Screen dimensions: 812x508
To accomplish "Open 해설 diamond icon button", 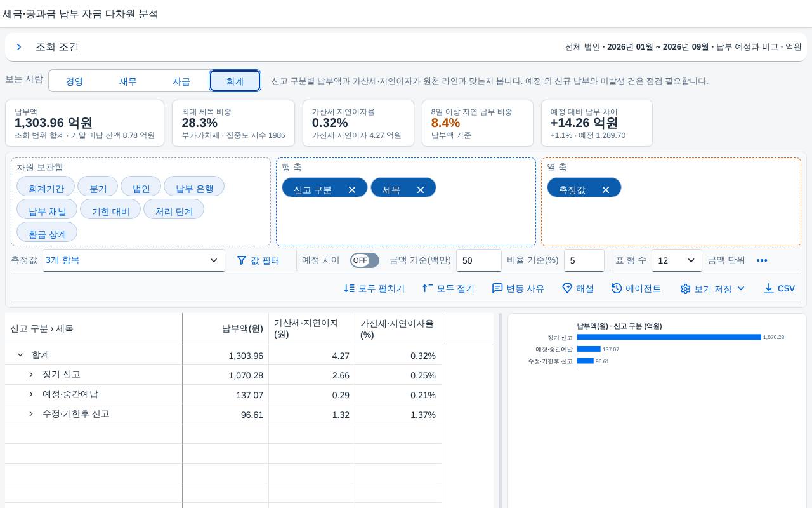I will click(x=578, y=288).
